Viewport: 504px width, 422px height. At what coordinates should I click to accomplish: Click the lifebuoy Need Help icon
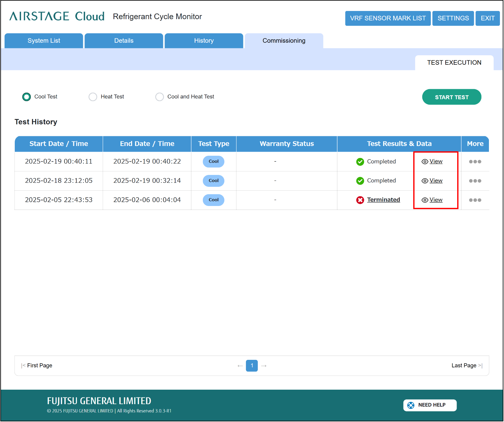click(x=410, y=405)
